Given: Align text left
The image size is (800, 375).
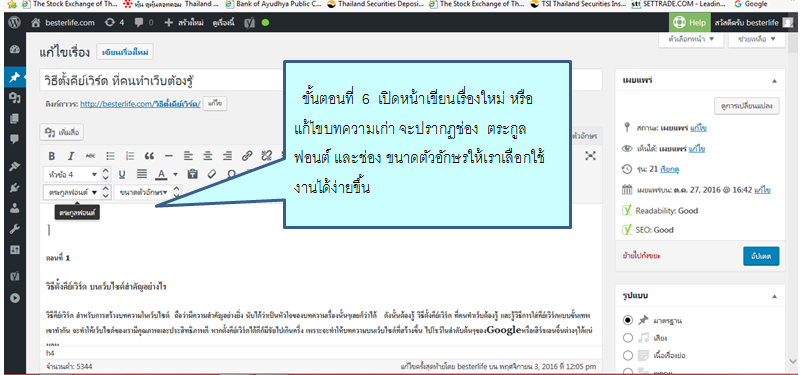Looking at the screenshot, I should (x=188, y=156).
